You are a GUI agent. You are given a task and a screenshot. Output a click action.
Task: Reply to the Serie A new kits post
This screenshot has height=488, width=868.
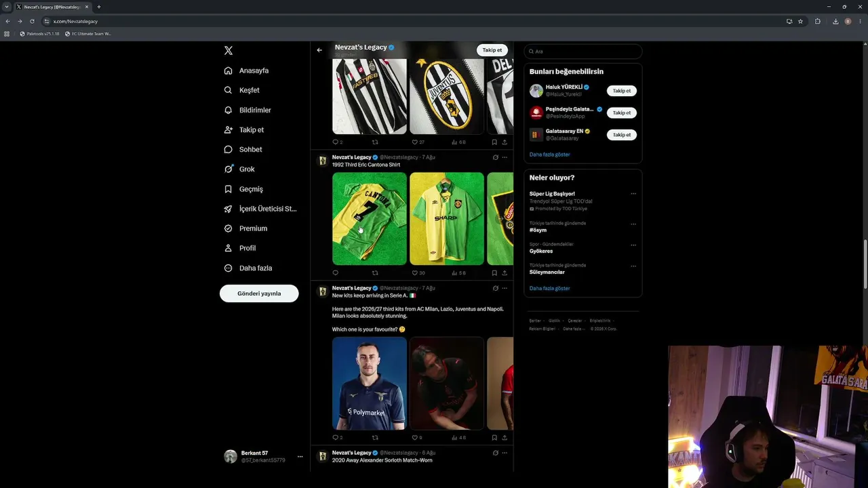(x=337, y=438)
